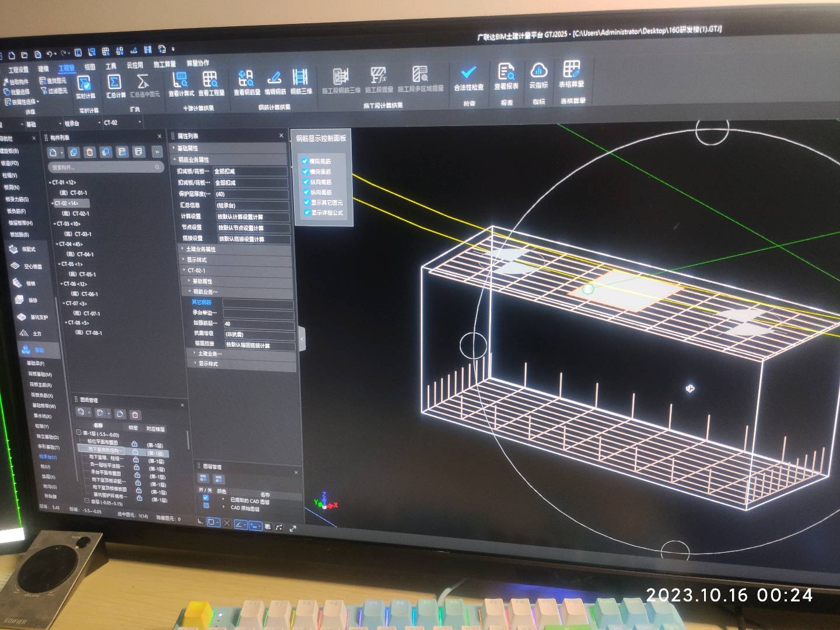This screenshot has height=630, width=840.
Task: Open the 建模 ribbon tab
Action: (44, 69)
